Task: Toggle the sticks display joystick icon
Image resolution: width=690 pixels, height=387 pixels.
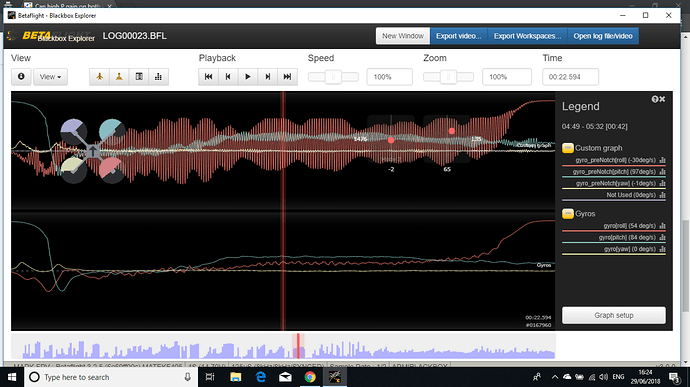Action: point(119,77)
